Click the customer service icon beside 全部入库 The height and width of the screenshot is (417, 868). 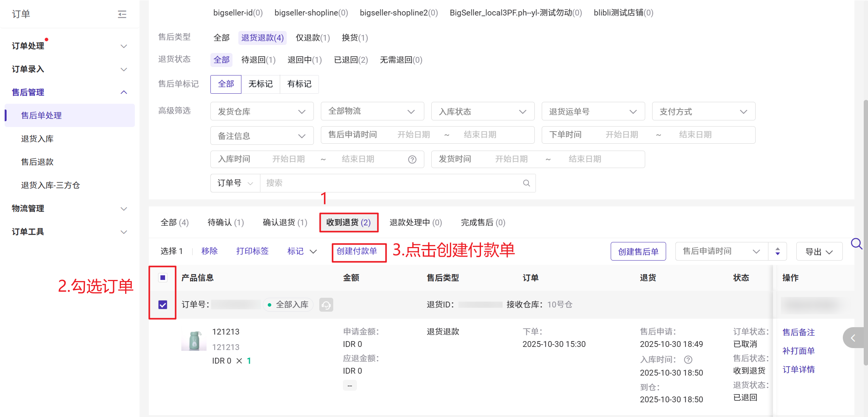(x=326, y=305)
